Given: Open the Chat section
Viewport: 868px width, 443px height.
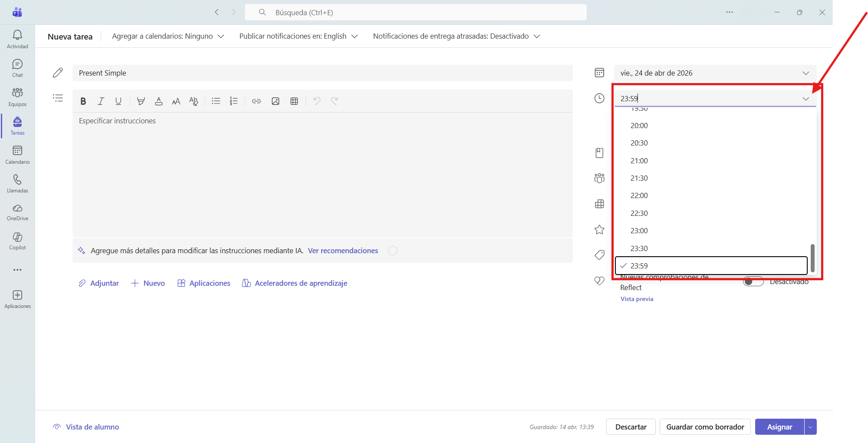Looking at the screenshot, I should coord(17,68).
